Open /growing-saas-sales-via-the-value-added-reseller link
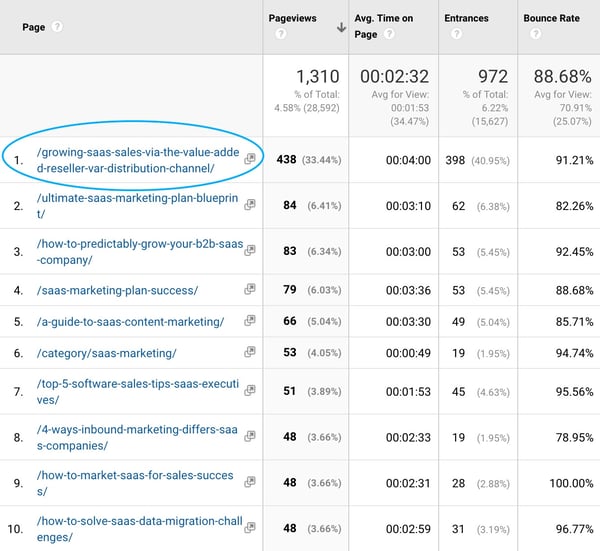This screenshot has height=551, width=600. coord(138,160)
